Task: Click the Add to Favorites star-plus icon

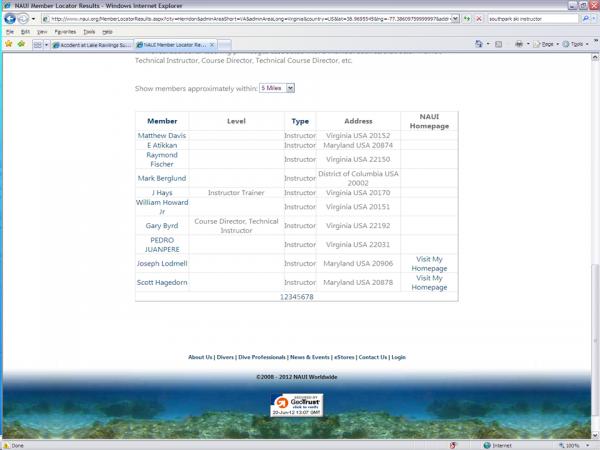Action: click(21, 44)
